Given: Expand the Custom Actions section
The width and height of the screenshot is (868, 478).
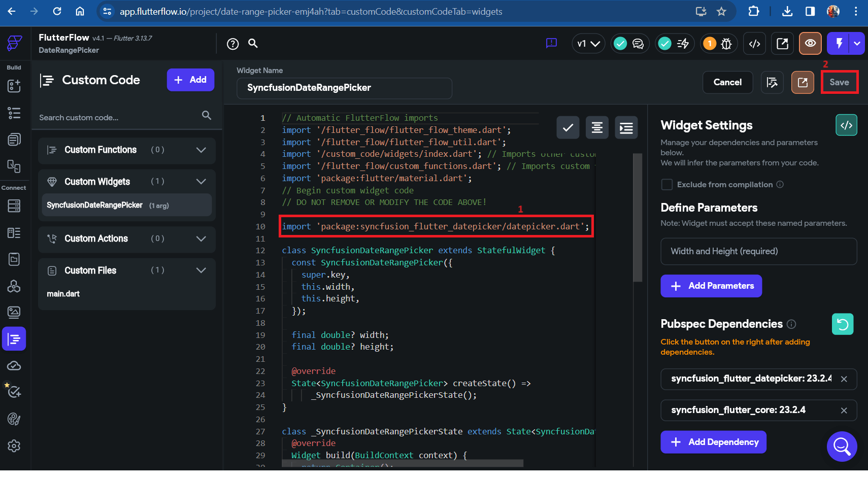Looking at the screenshot, I should pos(127,238).
